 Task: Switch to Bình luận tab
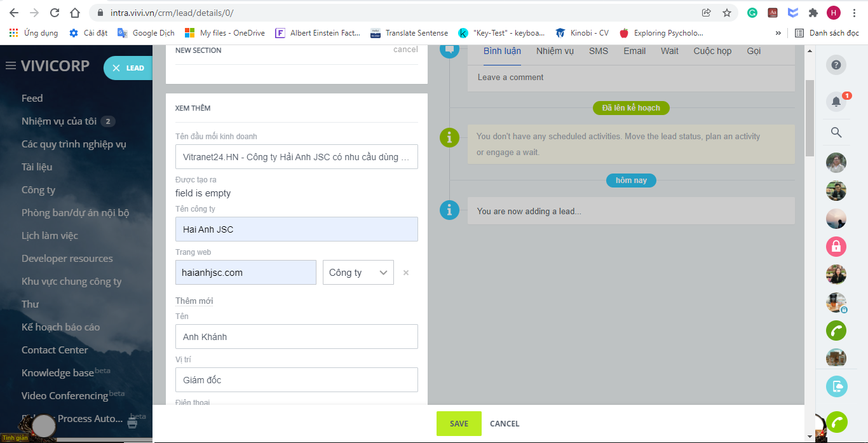(x=502, y=51)
